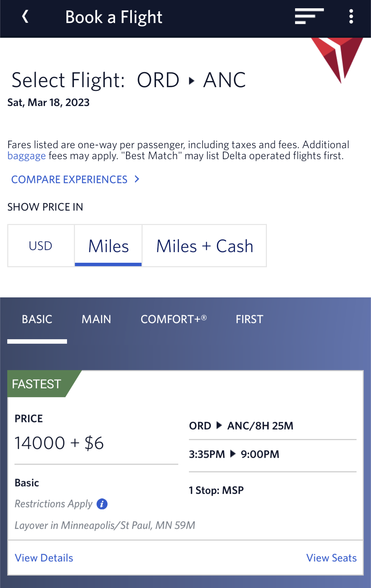Viewport: 371px width, 588px height.
Task: Tap the back arrow icon
Action: point(25,16)
